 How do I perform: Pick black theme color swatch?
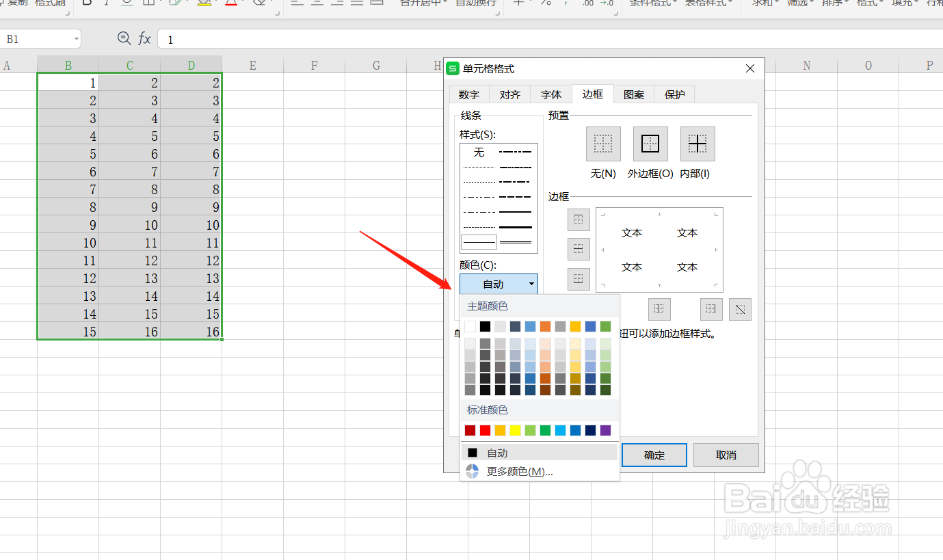485,326
